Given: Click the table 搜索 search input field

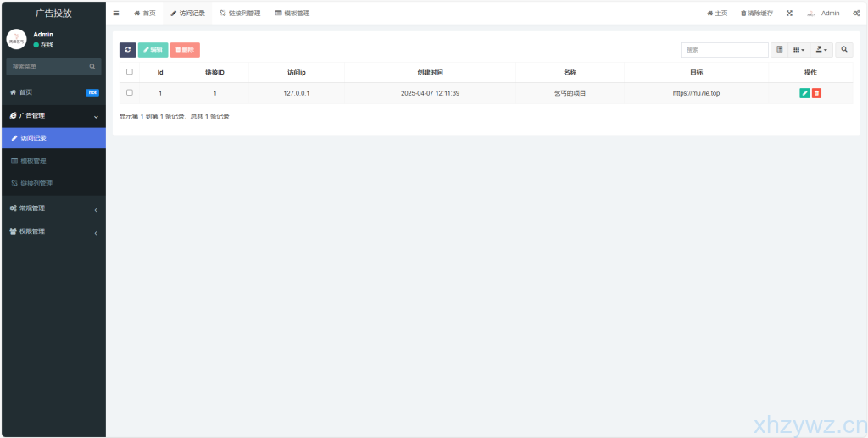Looking at the screenshot, I should pyautogui.click(x=724, y=50).
